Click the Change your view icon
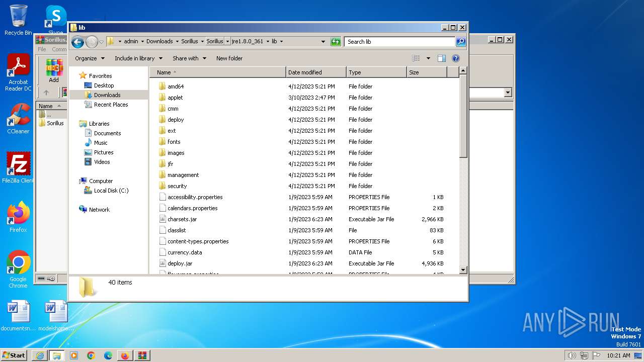644x362 pixels. click(416, 58)
